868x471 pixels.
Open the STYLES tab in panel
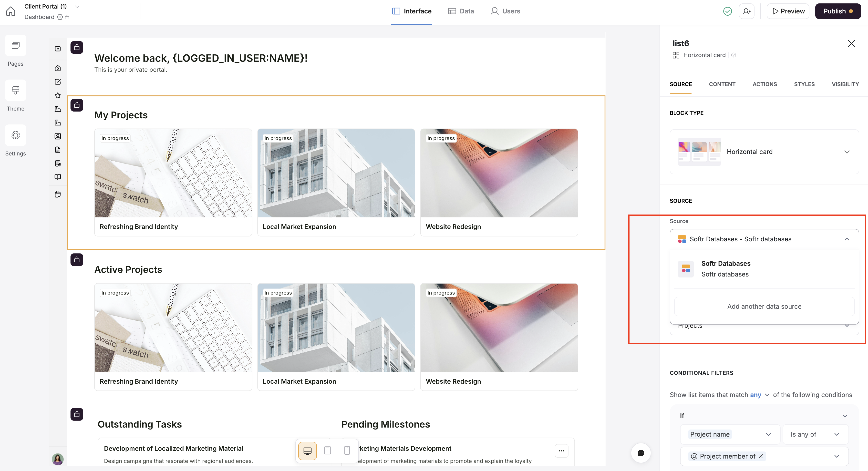pos(804,84)
